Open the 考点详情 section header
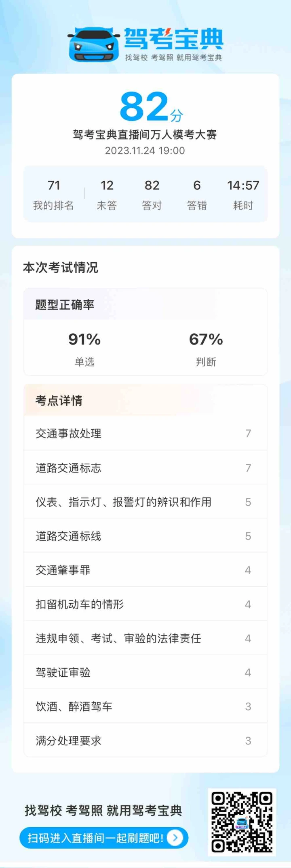This screenshot has height=868, width=291. (145, 400)
